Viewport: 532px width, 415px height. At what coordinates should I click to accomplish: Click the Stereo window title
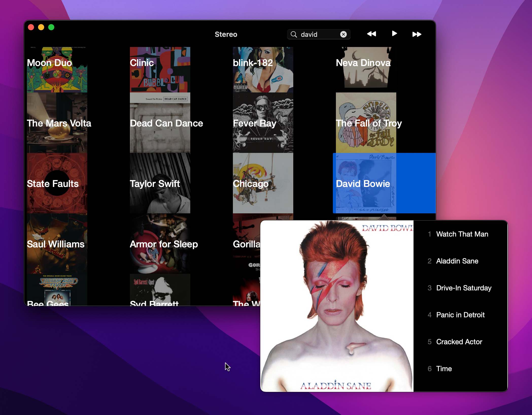click(x=226, y=34)
